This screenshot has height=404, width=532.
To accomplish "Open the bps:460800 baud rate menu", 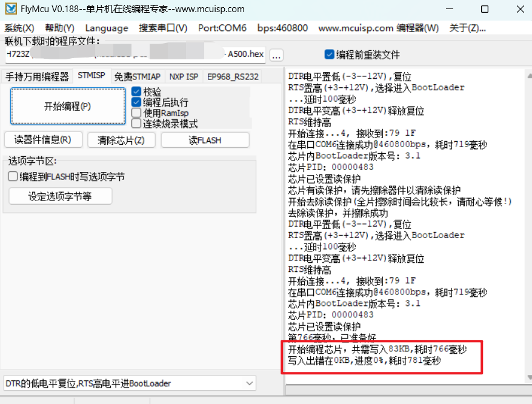I will click(x=282, y=28).
